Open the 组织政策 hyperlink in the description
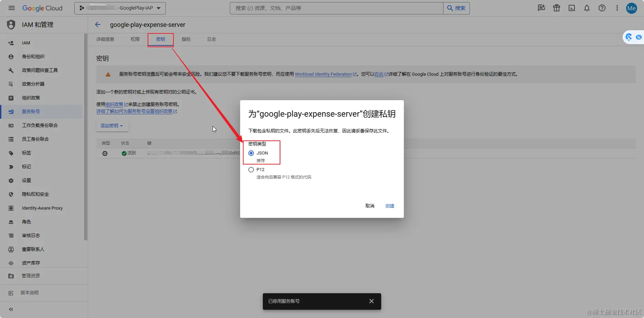644x318 pixels. 116,104
